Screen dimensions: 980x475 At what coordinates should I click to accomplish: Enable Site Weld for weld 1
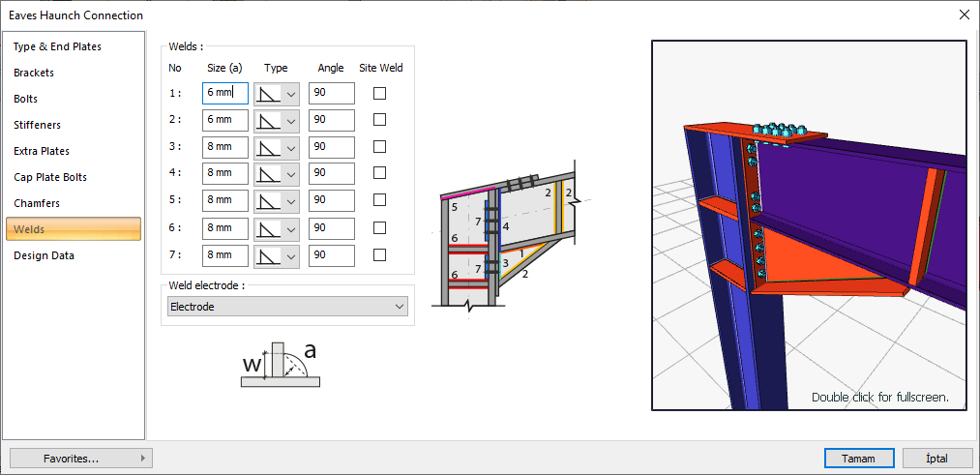coord(379,93)
